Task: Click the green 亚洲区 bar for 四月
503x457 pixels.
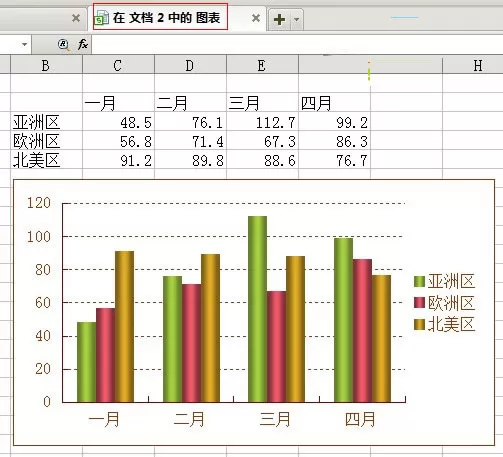Action: point(343,320)
